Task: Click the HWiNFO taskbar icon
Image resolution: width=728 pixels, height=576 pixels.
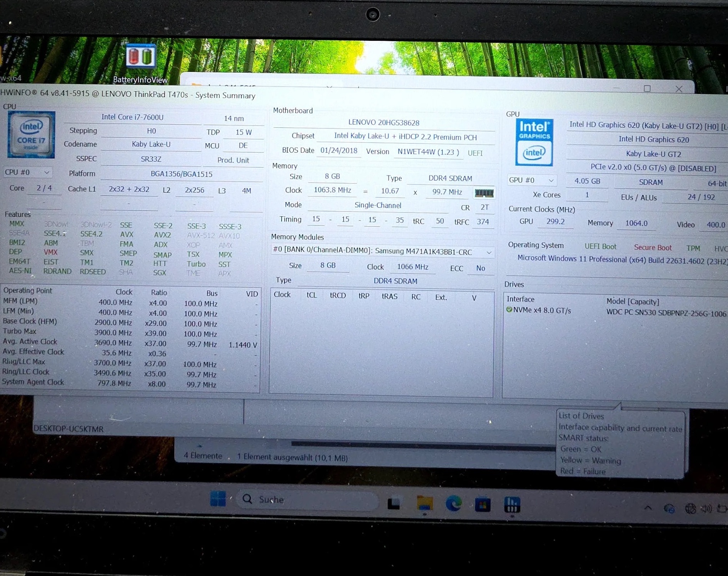Action: coord(512,504)
